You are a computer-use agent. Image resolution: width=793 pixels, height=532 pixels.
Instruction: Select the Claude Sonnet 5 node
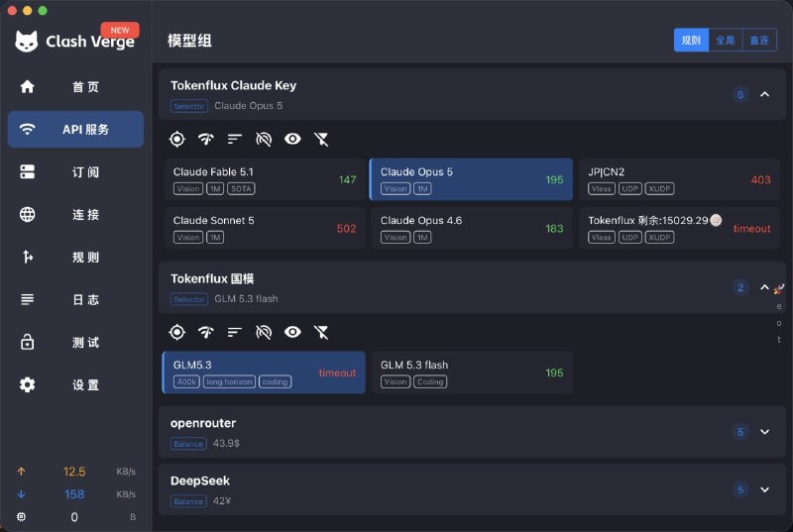point(265,228)
